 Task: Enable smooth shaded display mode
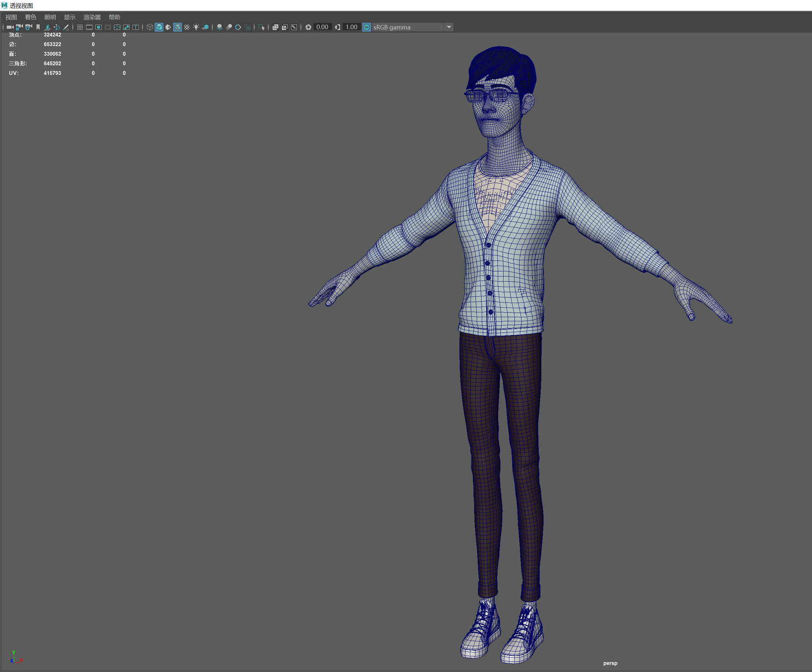pyautogui.click(x=159, y=27)
